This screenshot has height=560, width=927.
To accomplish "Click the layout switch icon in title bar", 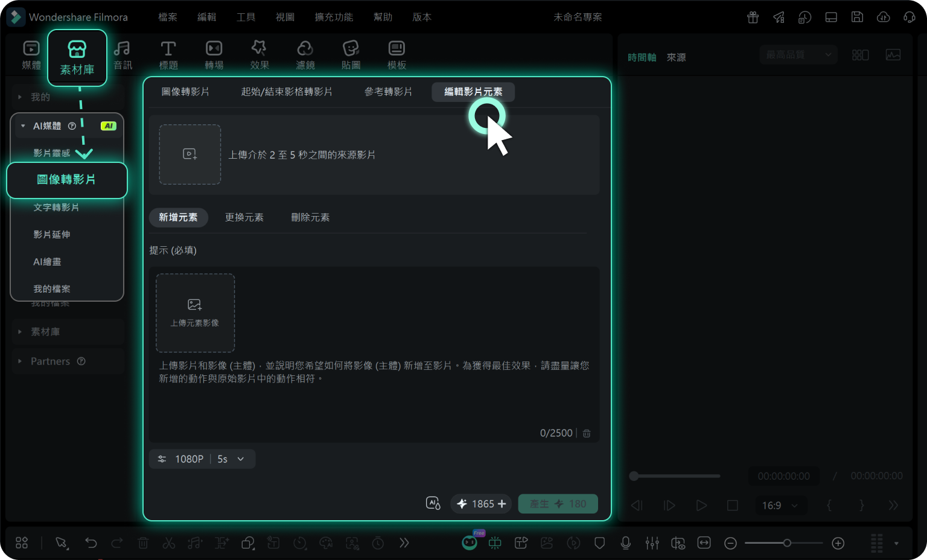I will tap(831, 17).
